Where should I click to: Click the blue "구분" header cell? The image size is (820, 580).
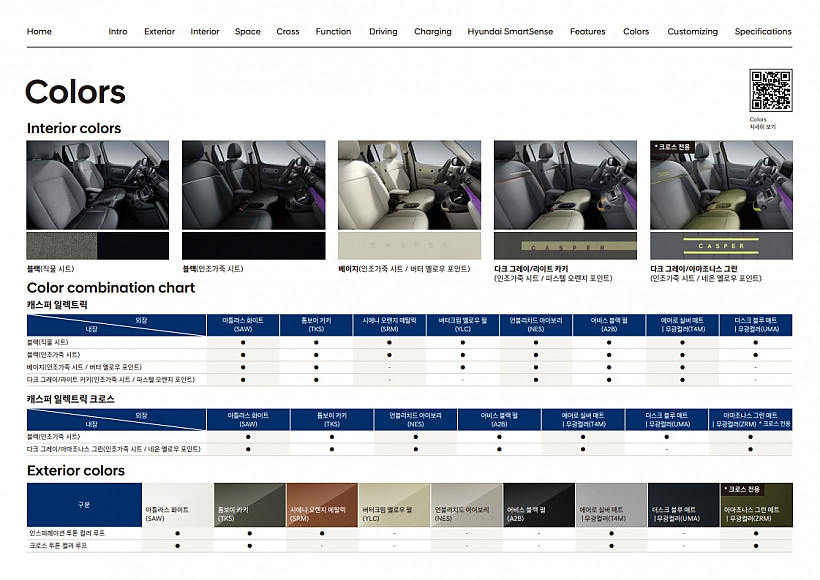84,505
